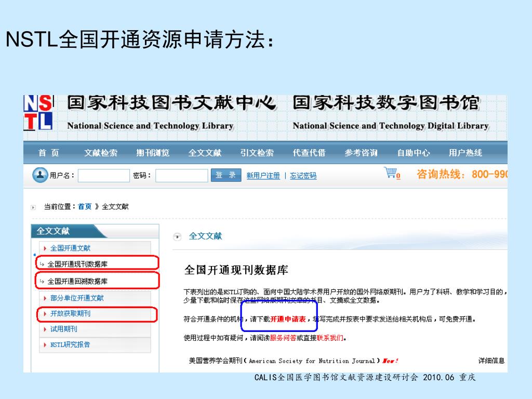Go to 首页 via breadcrumb link
Image resolution: width=532 pixels, height=399 pixels.
point(85,207)
